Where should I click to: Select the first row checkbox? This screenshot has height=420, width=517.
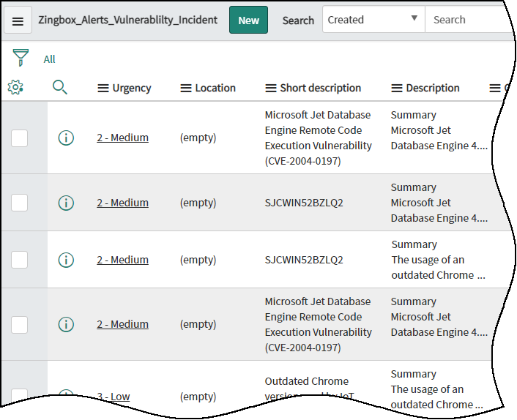coord(20,138)
